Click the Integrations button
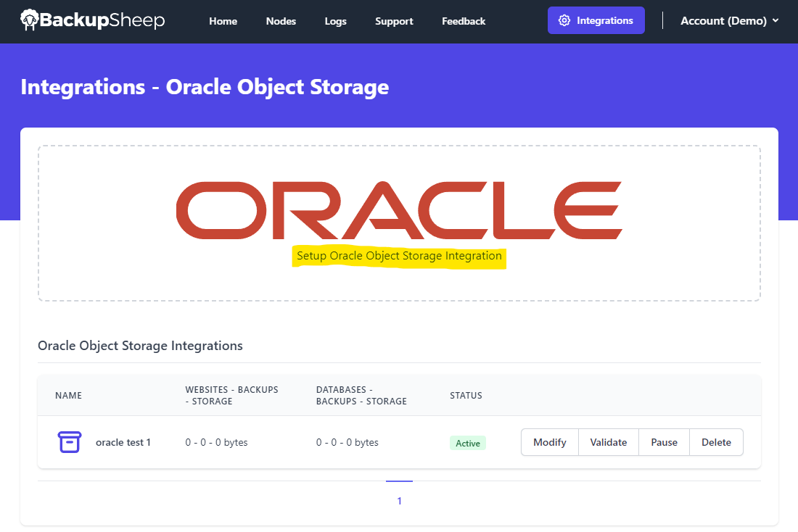The width and height of the screenshot is (798, 532). [596, 20]
